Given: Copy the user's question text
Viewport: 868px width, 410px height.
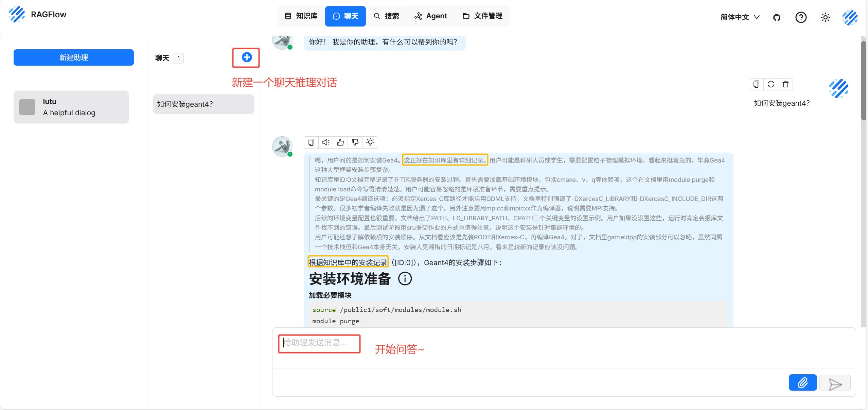Looking at the screenshot, I should pyautogui.click(x=756, y=84).
